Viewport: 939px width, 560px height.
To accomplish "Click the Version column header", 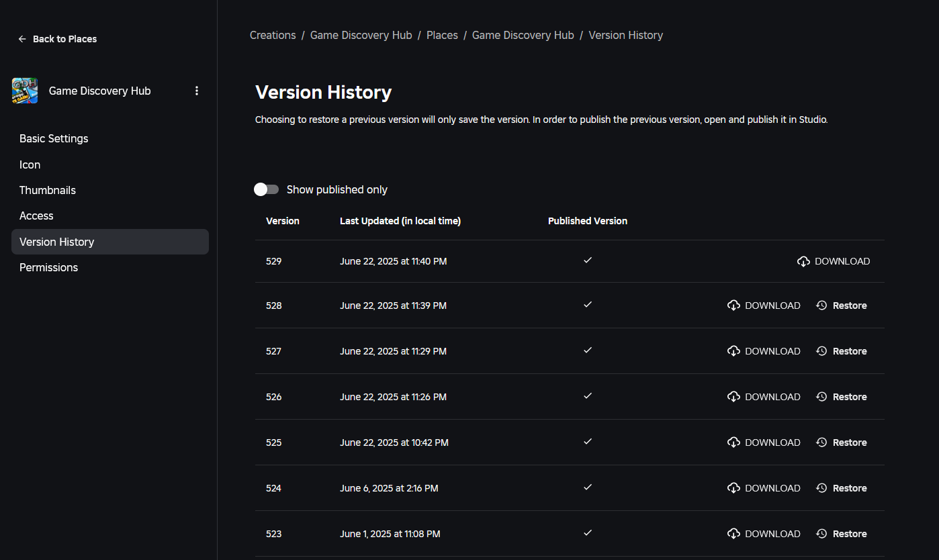I will pos(283,221).
